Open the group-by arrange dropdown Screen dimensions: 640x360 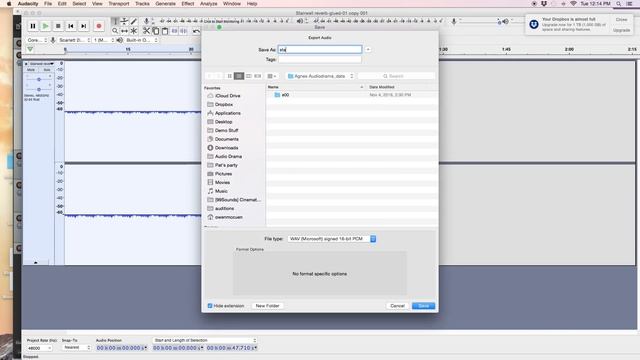click(271, 76)
